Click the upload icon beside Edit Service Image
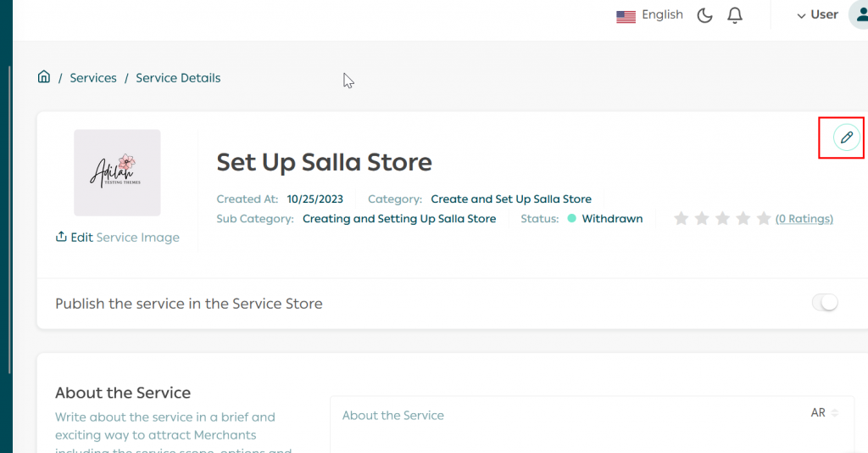This screenshot has height=453, width=868. [x=61, y=238]
